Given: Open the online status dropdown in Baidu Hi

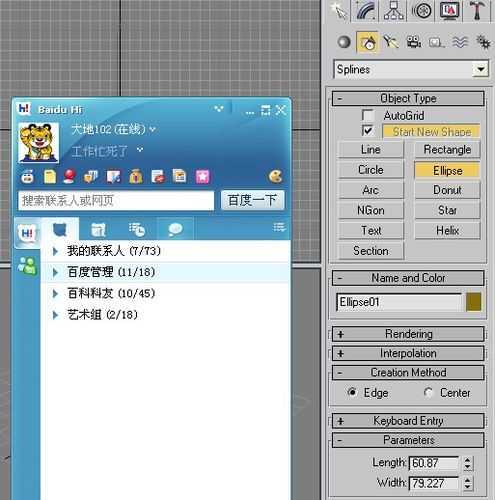Looking at the screenshot, I should coord(153,129).
